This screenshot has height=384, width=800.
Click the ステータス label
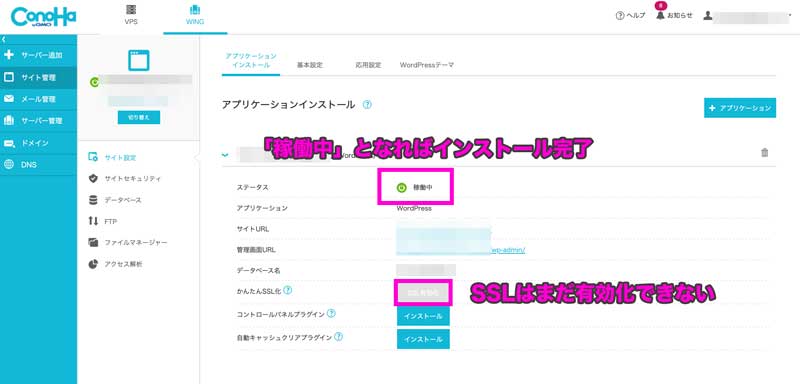252,188
